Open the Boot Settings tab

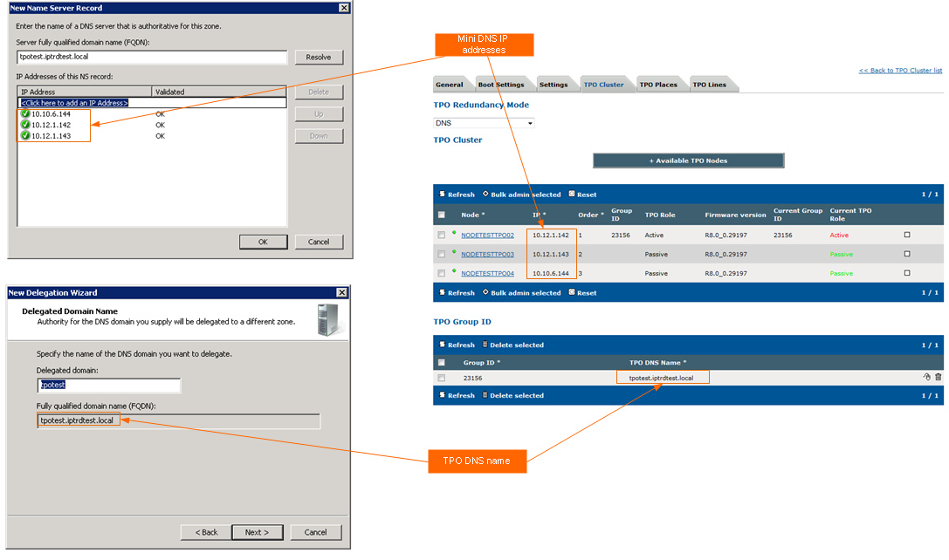tap(501, 85)
